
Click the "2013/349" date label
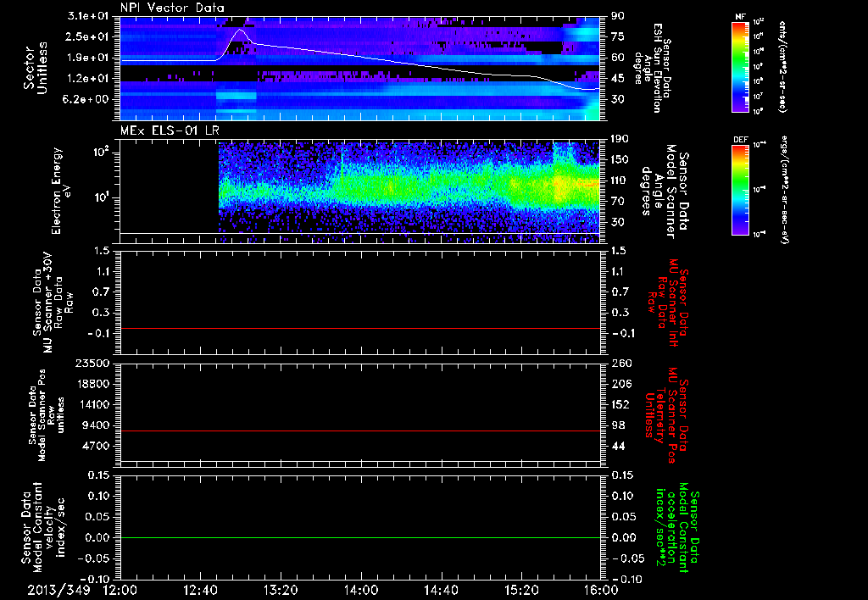click(x=58, y=590)
